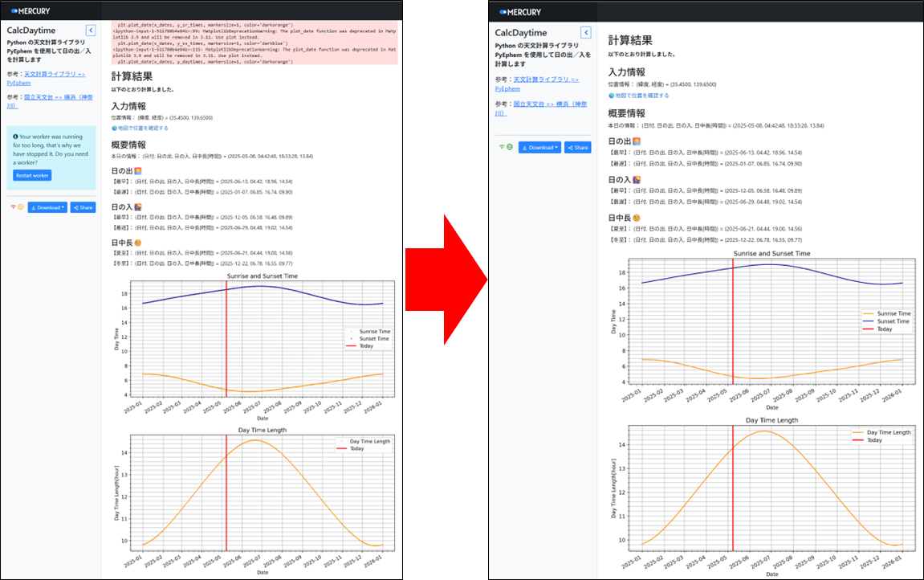Click the Day Time Length chart title in the right screenshot
This screenshot has width=924, height=580.
771,420
